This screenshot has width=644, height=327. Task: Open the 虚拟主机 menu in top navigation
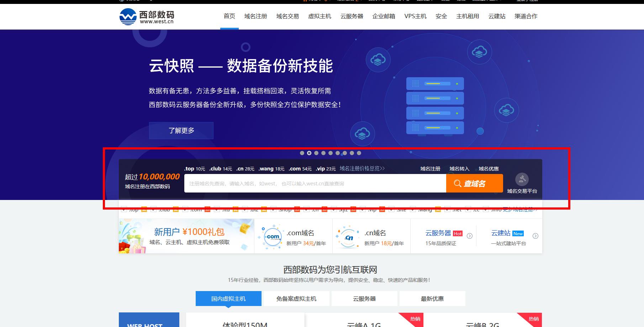[x=319, y=16]
